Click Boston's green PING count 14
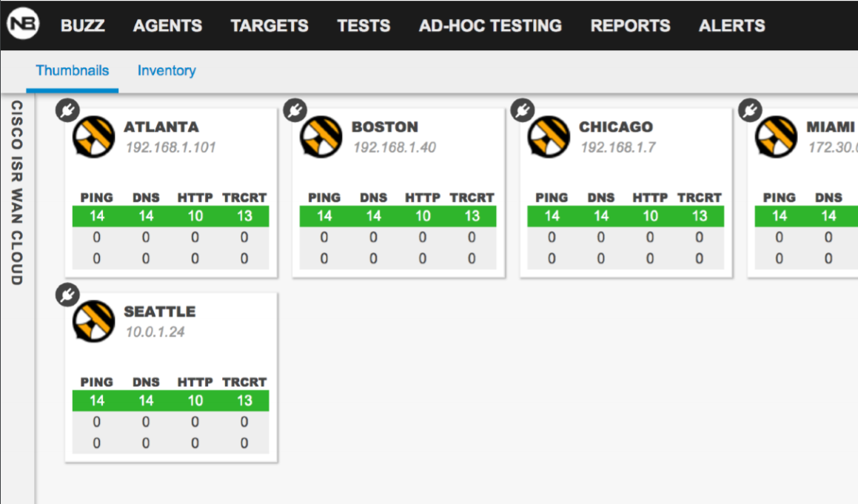The height and width of the screenshot is (504, 858). click(x=324, y=216)
